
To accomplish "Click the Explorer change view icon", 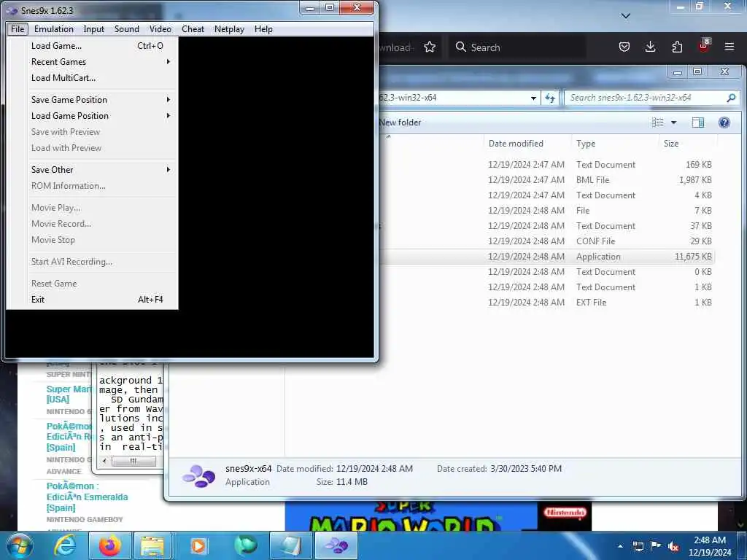I will click(x=658, y=122).
